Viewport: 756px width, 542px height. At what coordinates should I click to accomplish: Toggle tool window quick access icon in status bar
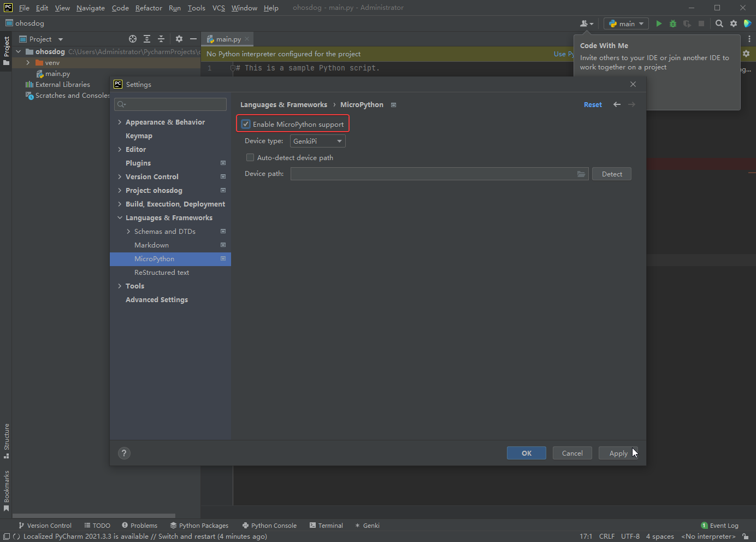click(7, 537)
